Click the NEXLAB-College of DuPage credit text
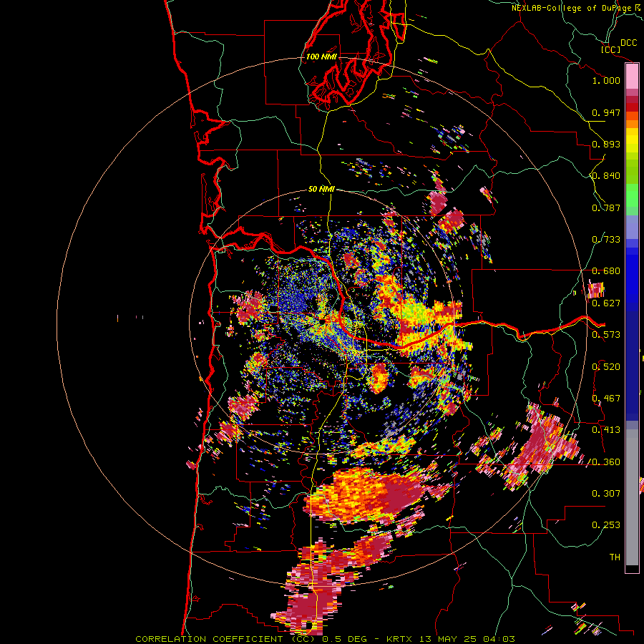The width and height of the screenshot is (644, 644). 572,8
